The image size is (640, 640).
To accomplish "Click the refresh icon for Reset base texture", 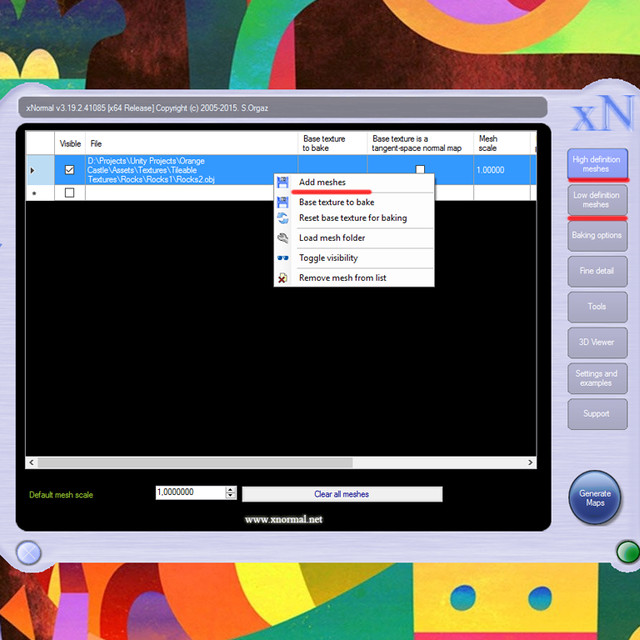I will point(282,218).
